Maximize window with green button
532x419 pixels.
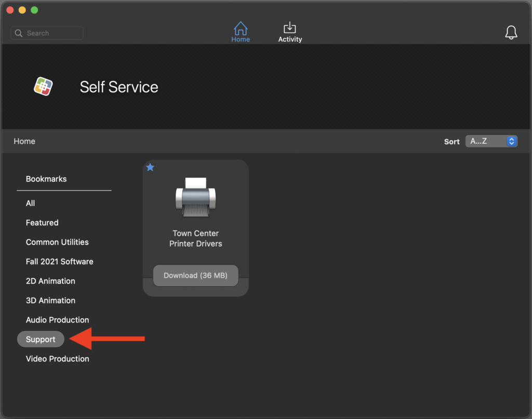pos(35,10)
